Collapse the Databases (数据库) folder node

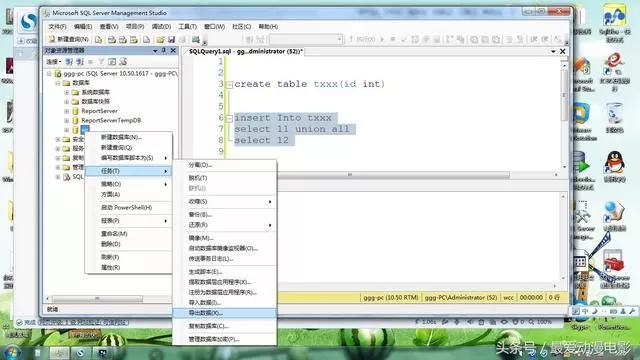click(58, 83)
